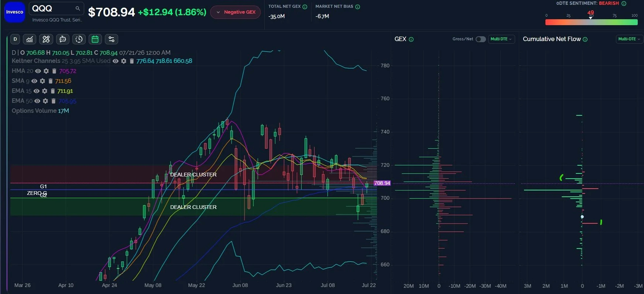
Task: Click the Jun 08 date axis label
Action: (x=240, y=285)
